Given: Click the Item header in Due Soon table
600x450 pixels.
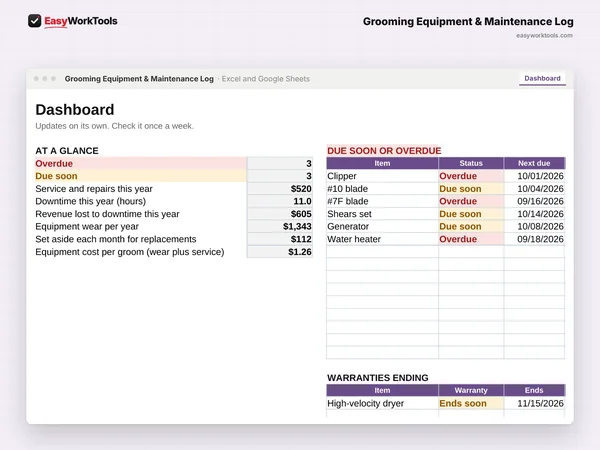Looking at the screenshot, I should pos(382,163).
